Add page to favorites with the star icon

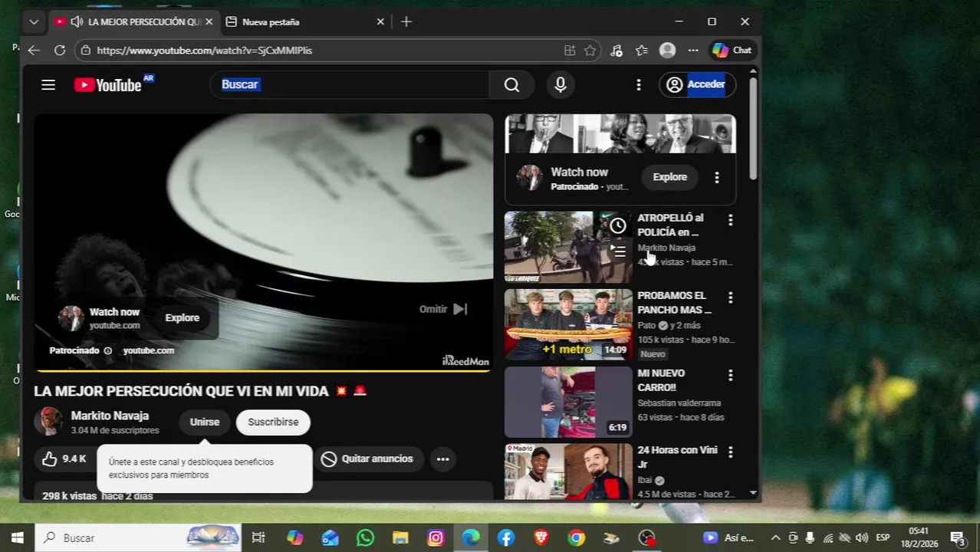tap(590, 51)
